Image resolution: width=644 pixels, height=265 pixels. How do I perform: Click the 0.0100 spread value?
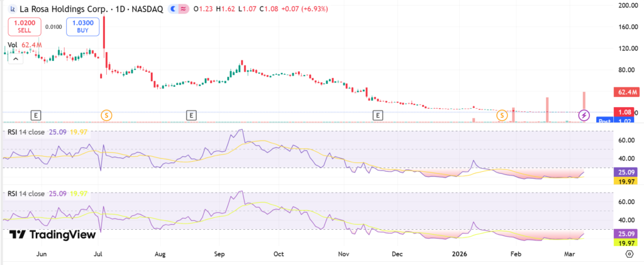(x=54, y=26)
